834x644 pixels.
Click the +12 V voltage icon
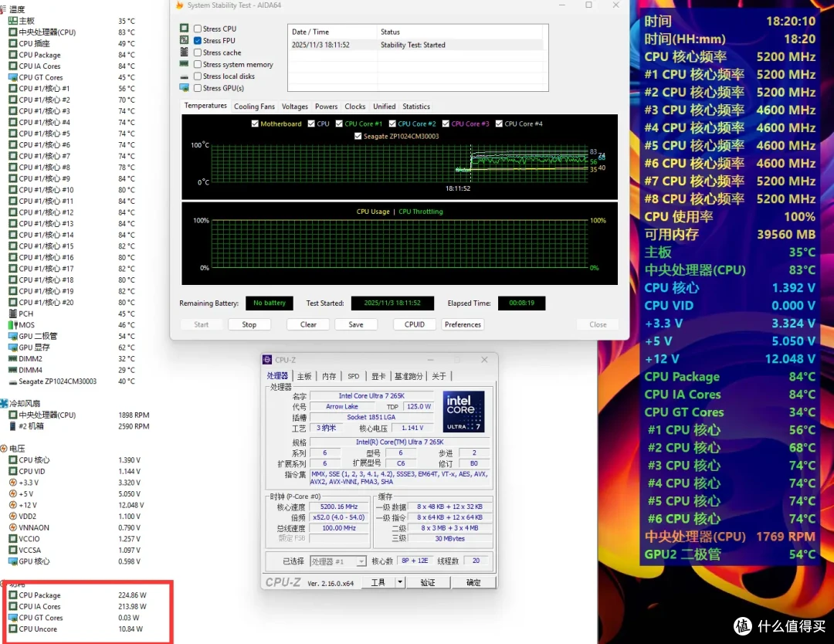coord(13,505)
